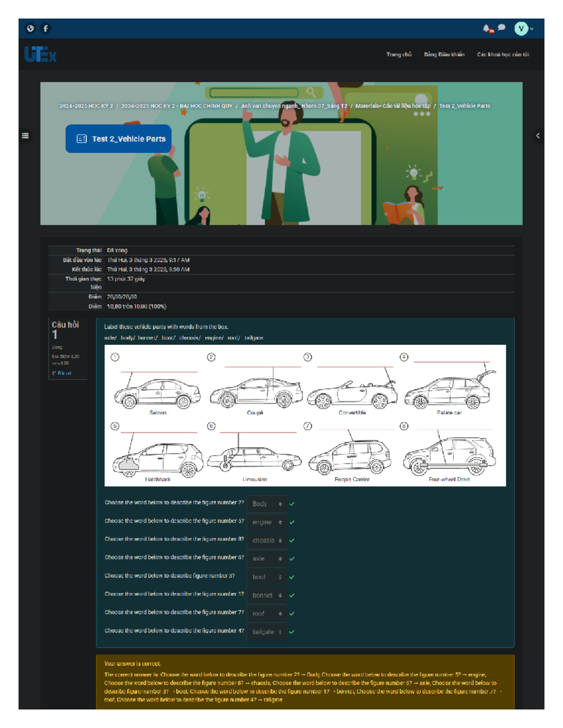Open the figure number 2 dropdown showing Body
Screen dimensions: 563x728
tap(266, 504)
